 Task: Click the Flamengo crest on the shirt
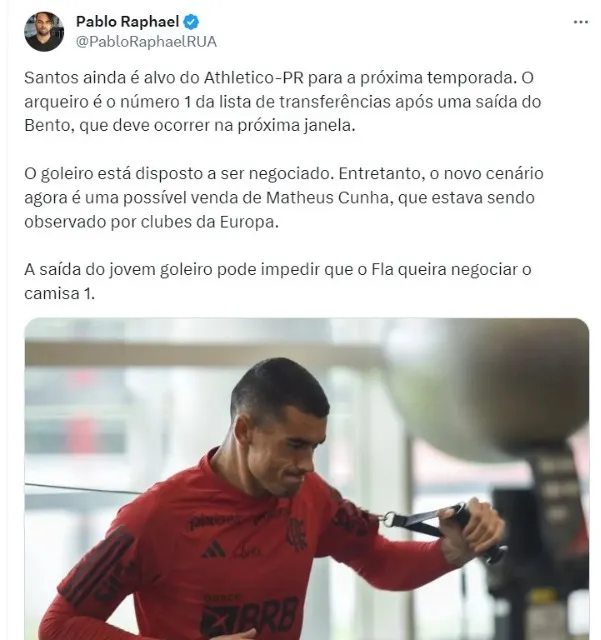click(x=296, y=534)
